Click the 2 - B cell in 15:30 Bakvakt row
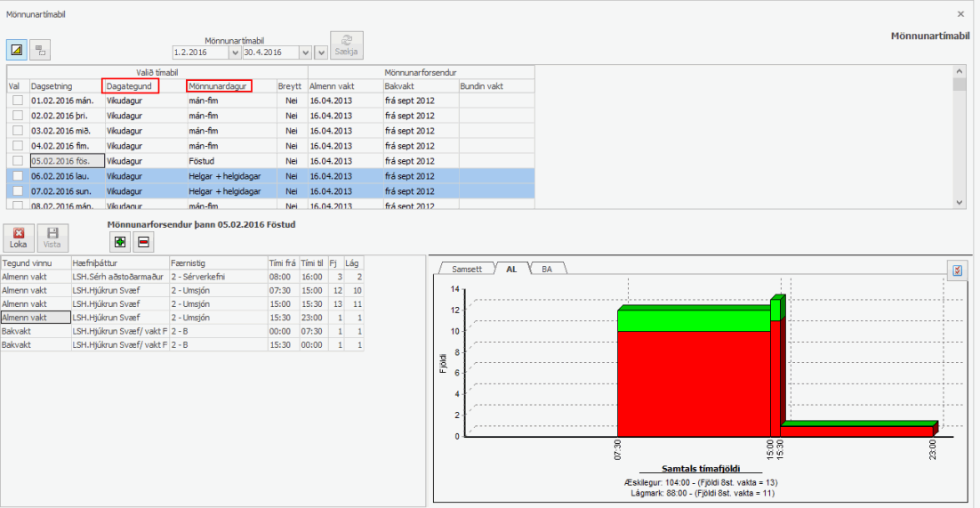980x508 pixels. [x=218, y=344]
